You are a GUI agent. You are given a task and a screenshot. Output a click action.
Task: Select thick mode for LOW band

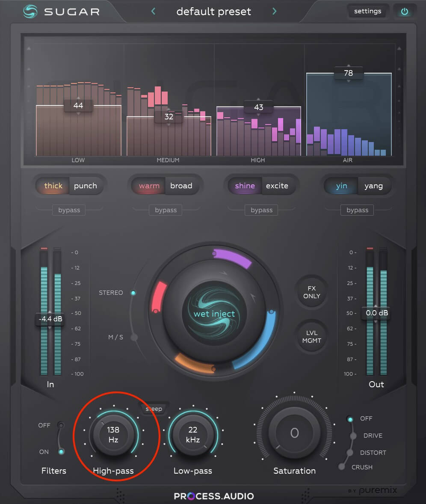[x=53, y=186]
